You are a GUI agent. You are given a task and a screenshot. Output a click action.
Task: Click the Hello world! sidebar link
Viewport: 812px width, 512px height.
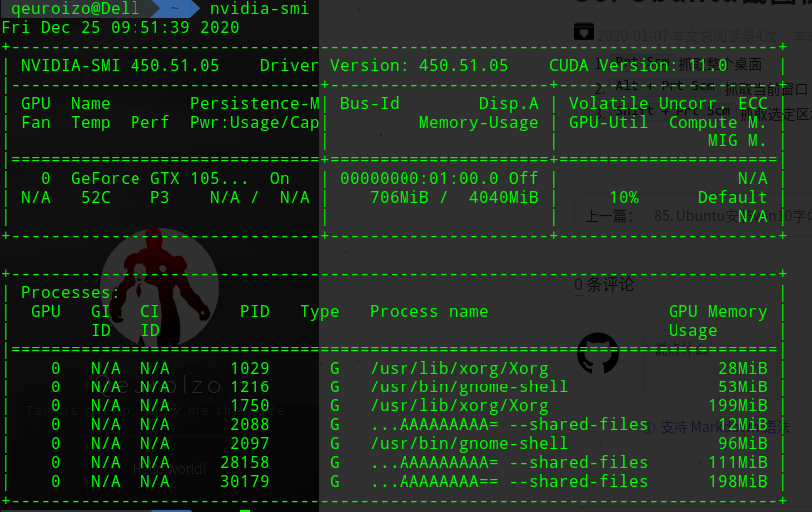coord(169,468)
